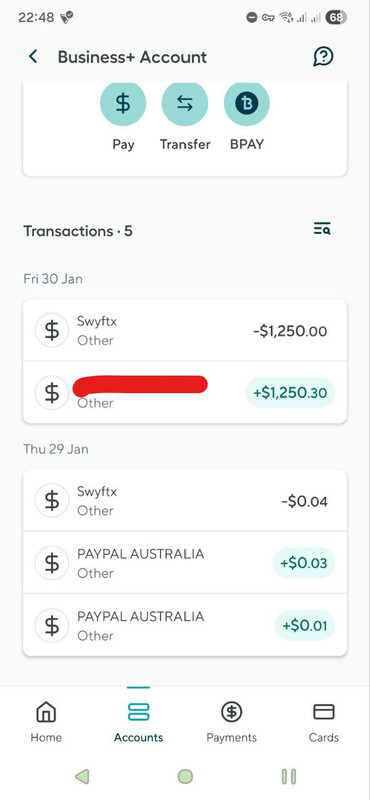This screenshot has height=800, width=370.
Task: Open the Swyftx -$0.04 transaction
Action: [185, 501]
